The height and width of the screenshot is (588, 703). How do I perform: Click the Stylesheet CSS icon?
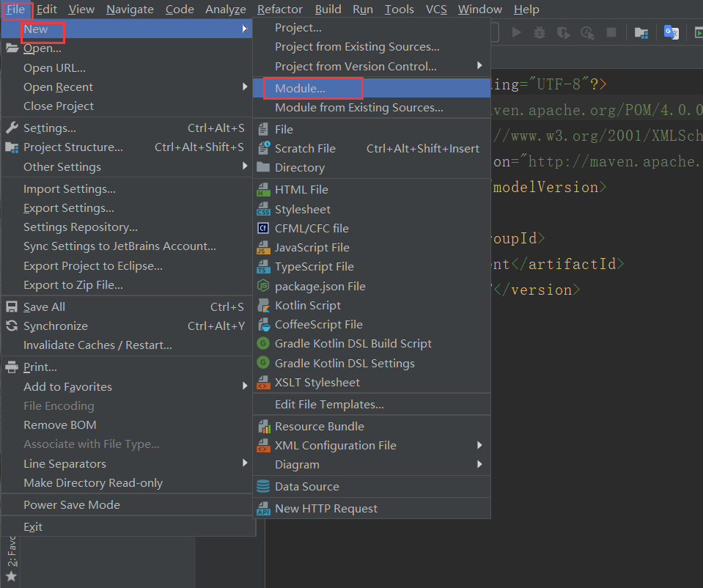coord(264,209)
